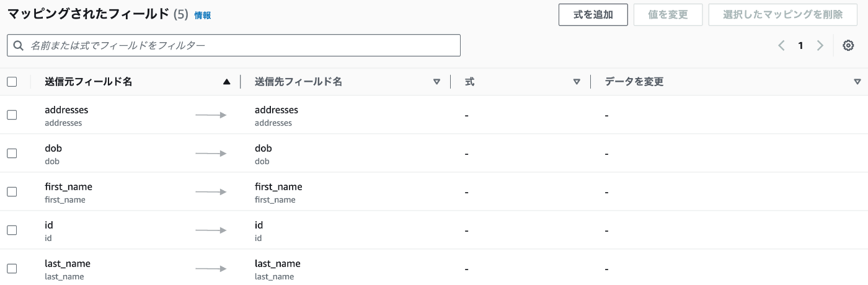
Task: Click the mapping arrow for addresses row
Action: click(211, 115)
